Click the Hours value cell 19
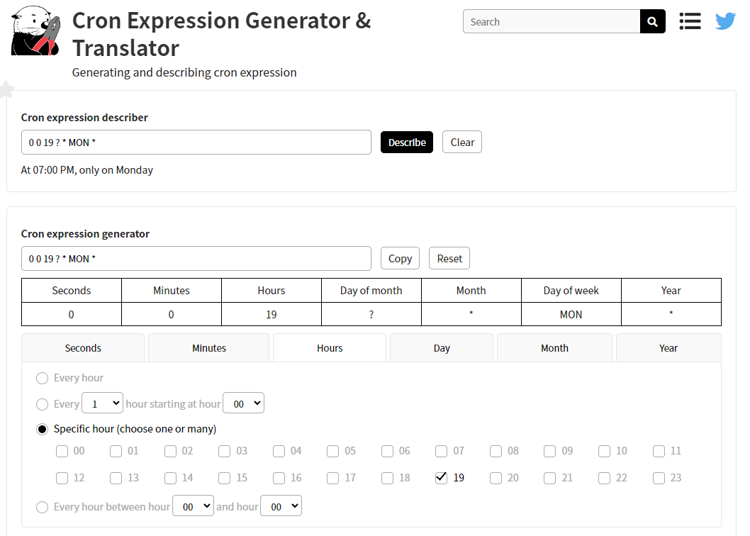The image size is (750, 536). click(271, 315)
